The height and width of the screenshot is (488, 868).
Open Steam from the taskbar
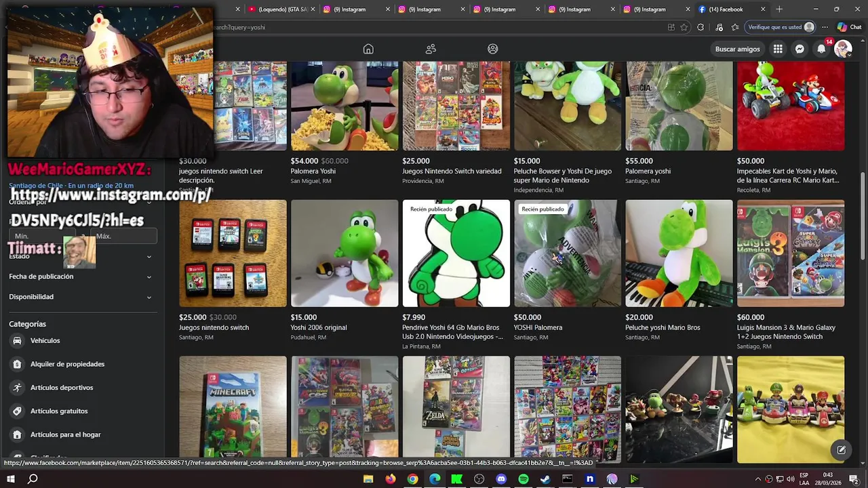click(x=545, y=479)
